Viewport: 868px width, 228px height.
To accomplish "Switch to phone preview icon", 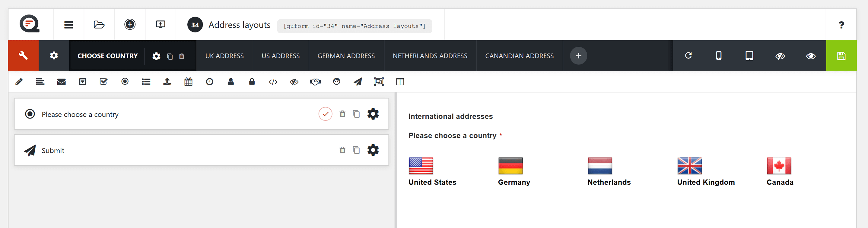I will 719,55.
